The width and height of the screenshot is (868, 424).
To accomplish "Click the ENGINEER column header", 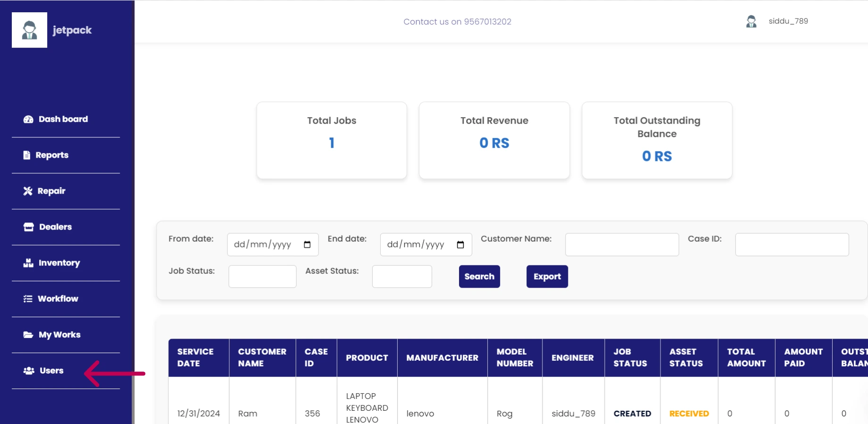I will [x=573, y=358].
